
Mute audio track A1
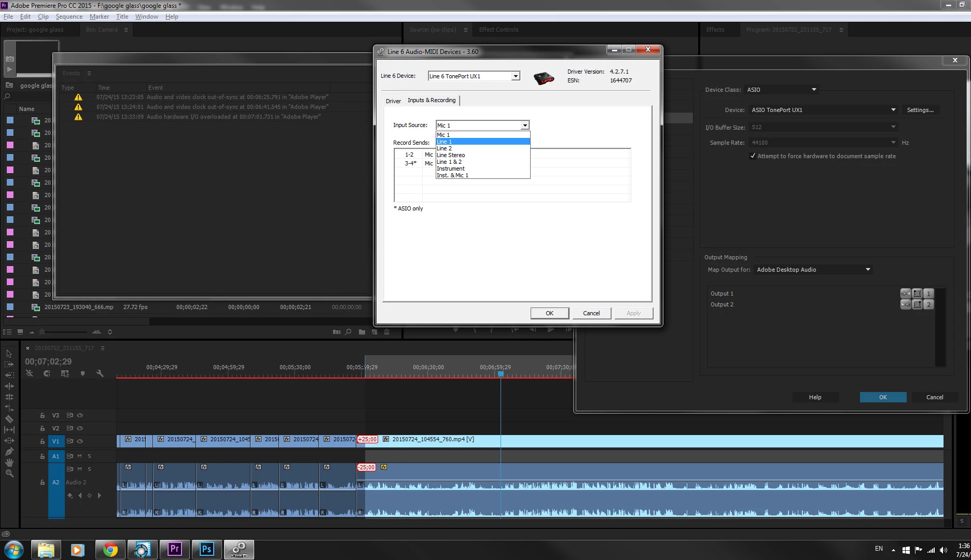tap(79, 456)
